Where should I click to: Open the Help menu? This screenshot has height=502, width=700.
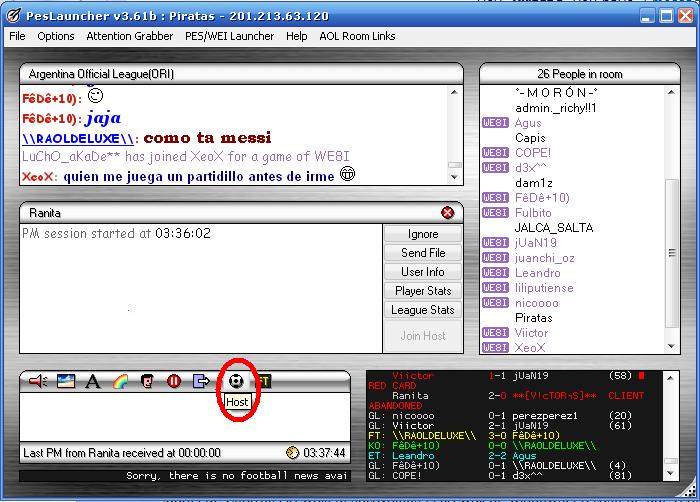coord(296,36)
